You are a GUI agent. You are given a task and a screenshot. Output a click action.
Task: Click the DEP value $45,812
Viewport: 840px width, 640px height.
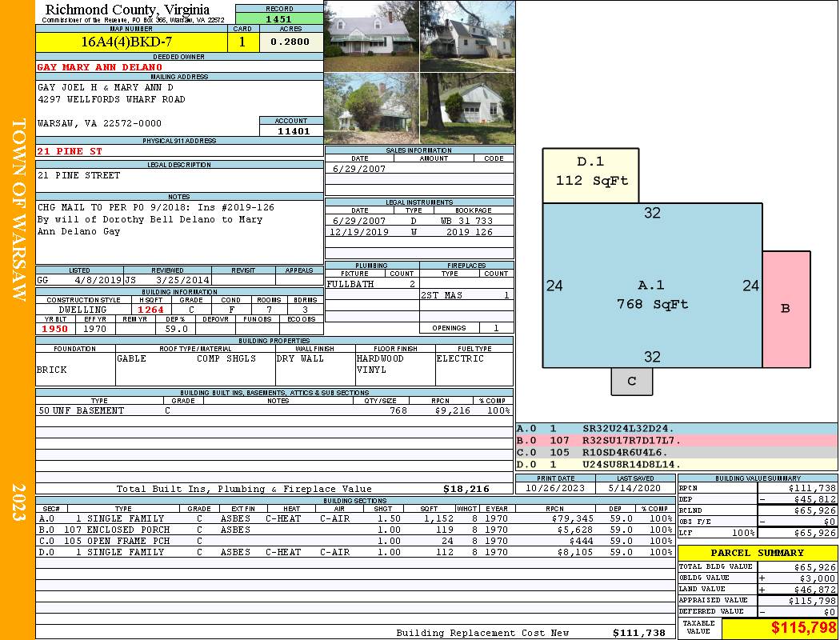click(x=815, y=499)
